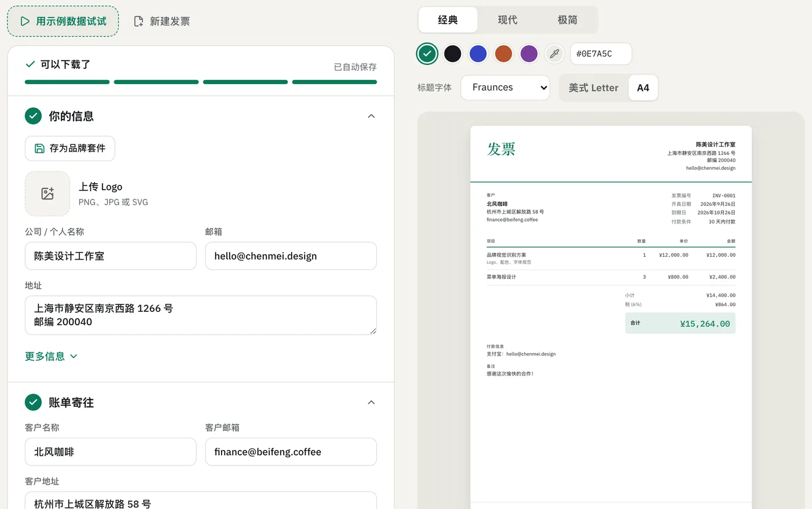Click the 邮箱 field hello@chenmei.design
This screenshot has height=509, width=812.
click(291, 256)
